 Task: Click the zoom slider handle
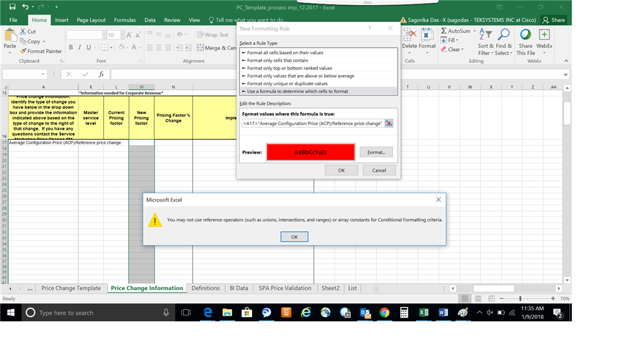[x=520, y=298]
